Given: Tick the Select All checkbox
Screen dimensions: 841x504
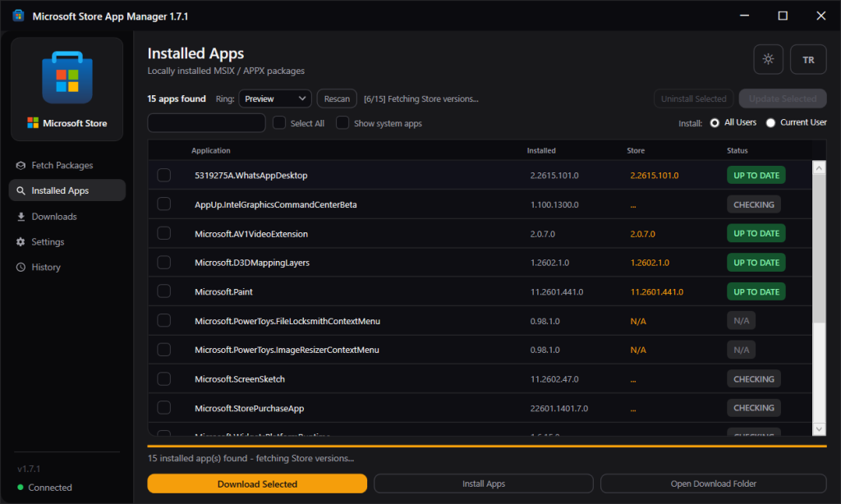Looking at the screenshot, I should pyautogui.click(x=279, y=123).
